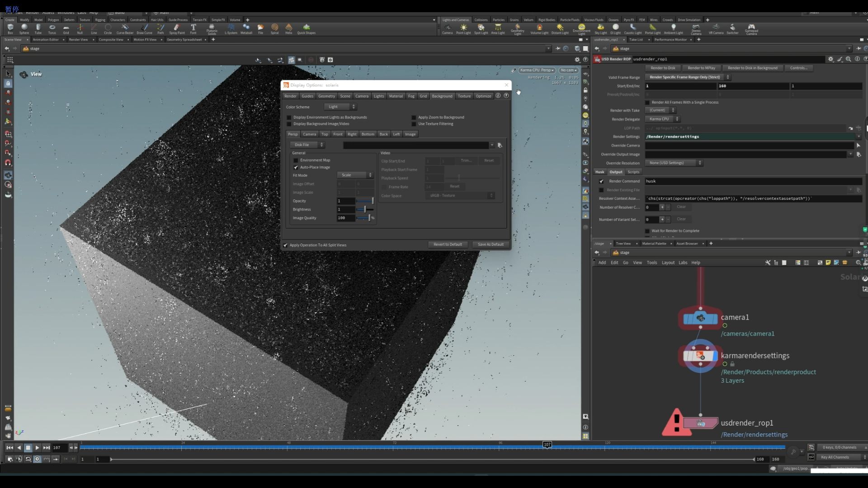868x488 pixels.
Task: Disable the Auto-Place Image checkbox
Action: point(296,167)
